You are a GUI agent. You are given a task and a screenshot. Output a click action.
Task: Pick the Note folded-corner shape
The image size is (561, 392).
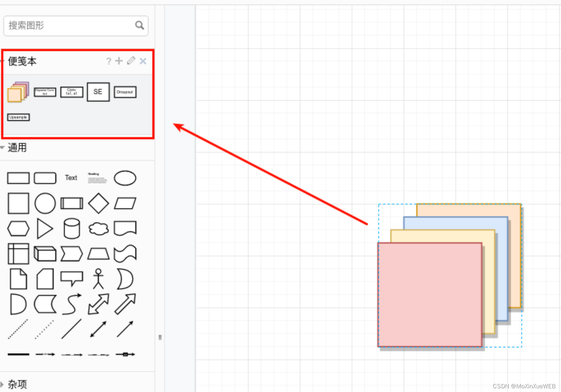coord(18,279)
